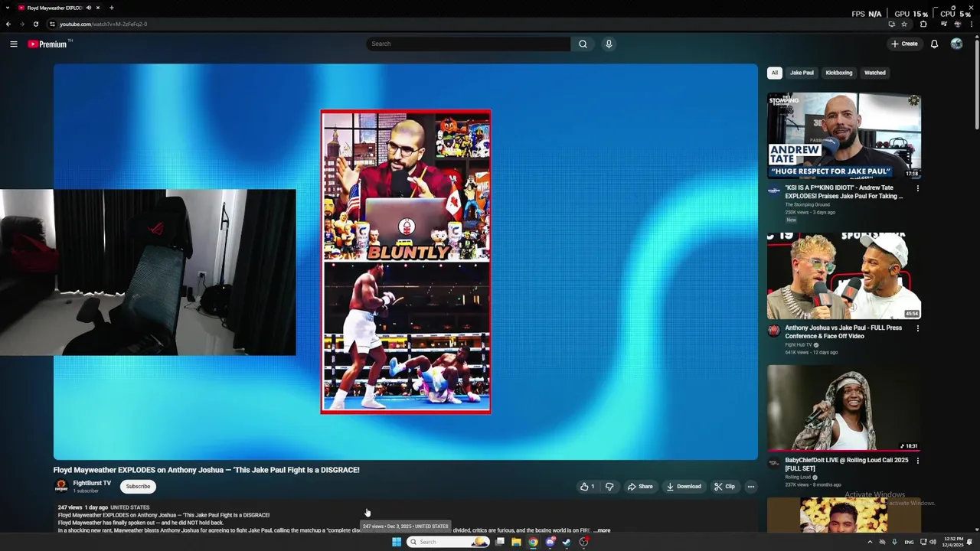
Task: Open the Windows Start menu
Action: click(x=397, y=542)
